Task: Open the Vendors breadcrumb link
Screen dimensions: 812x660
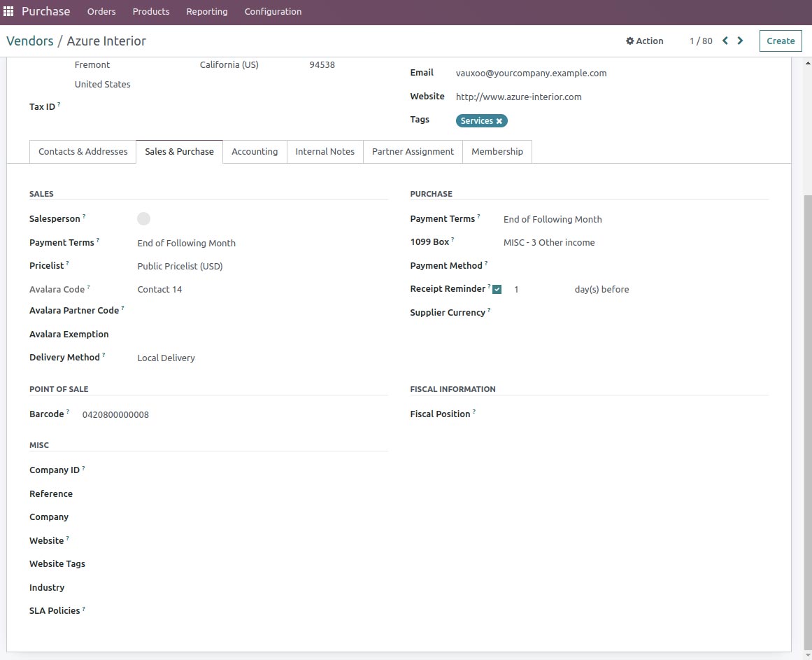Action: tap(30, 41)
